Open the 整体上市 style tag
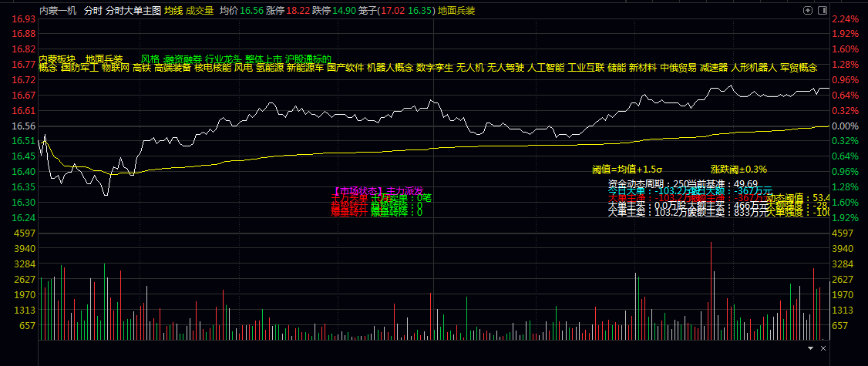Screen dimensions: 868x366 (264, 59)
